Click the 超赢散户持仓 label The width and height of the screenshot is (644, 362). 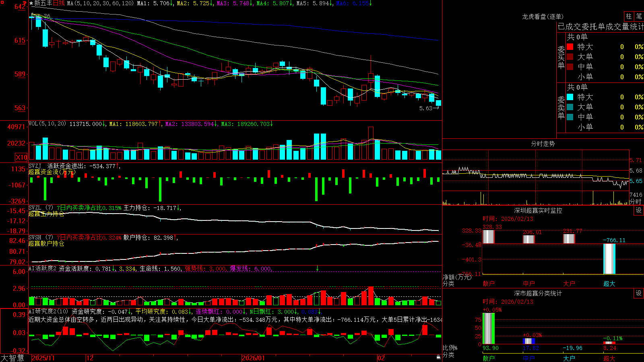click(46, 243)
